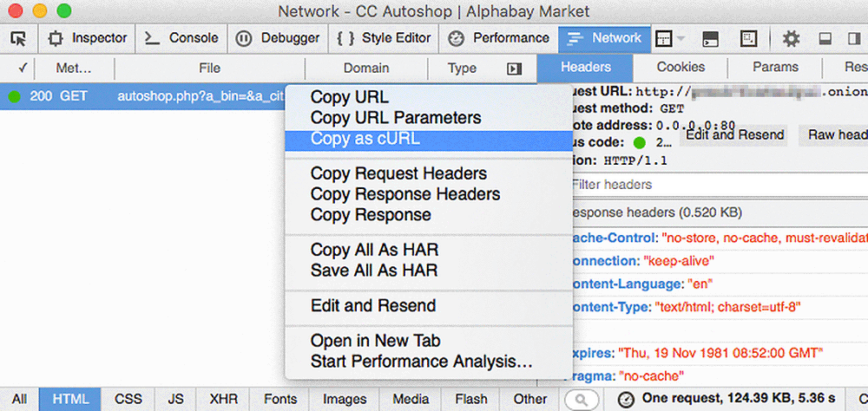Start the performance analysis stopwatch icon
Screen dimensions: 868x411
626,399
